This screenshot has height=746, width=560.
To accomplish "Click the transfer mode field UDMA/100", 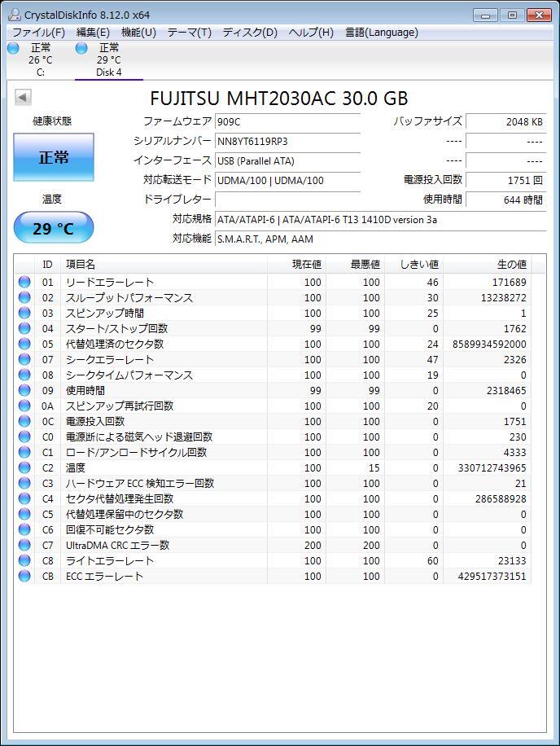I will [x=287, y=180].
